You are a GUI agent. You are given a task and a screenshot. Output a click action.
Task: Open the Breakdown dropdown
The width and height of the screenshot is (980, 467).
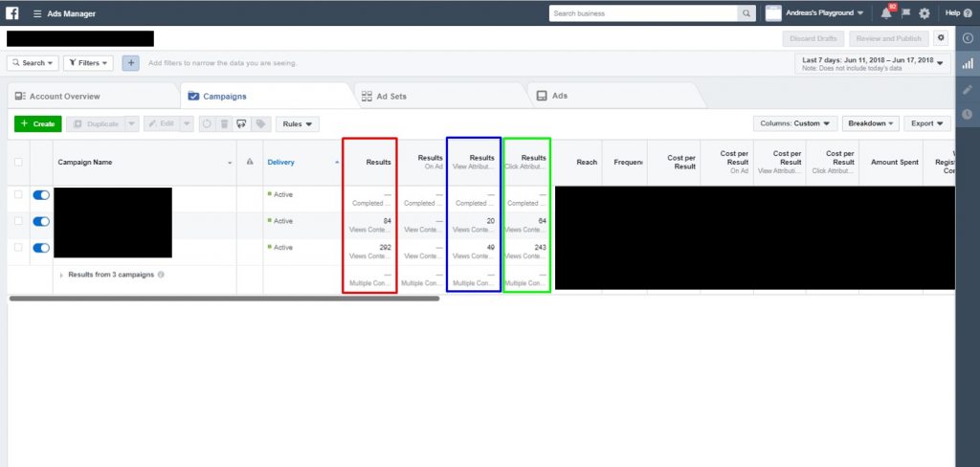click(871, 123)
